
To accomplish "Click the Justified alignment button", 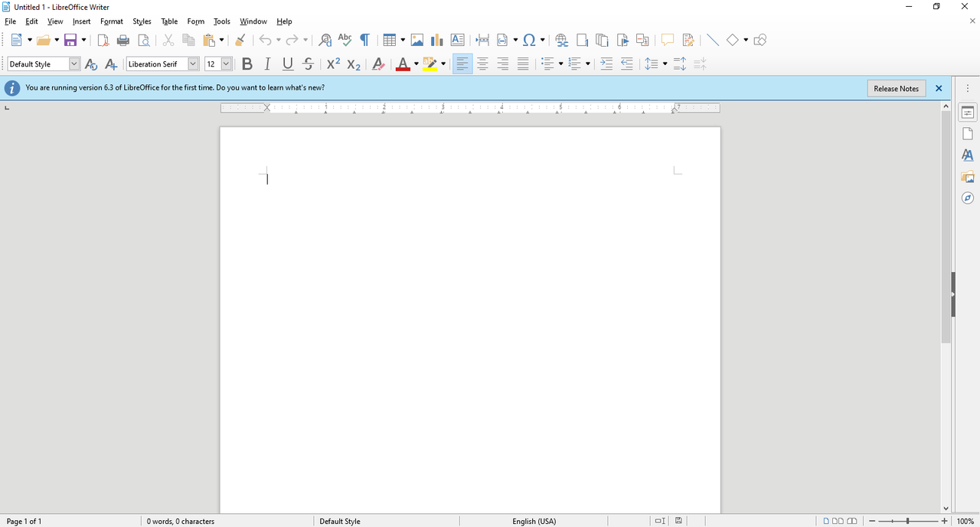I will [523, 64].
